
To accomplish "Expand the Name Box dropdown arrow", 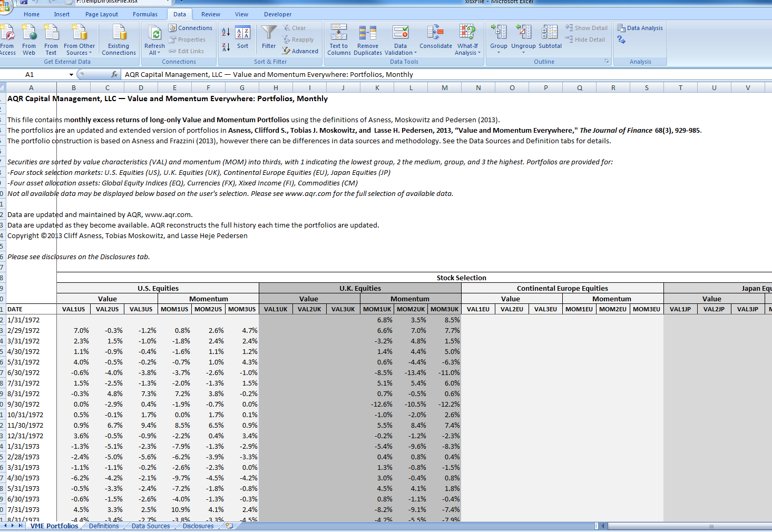I will [71, 75].
